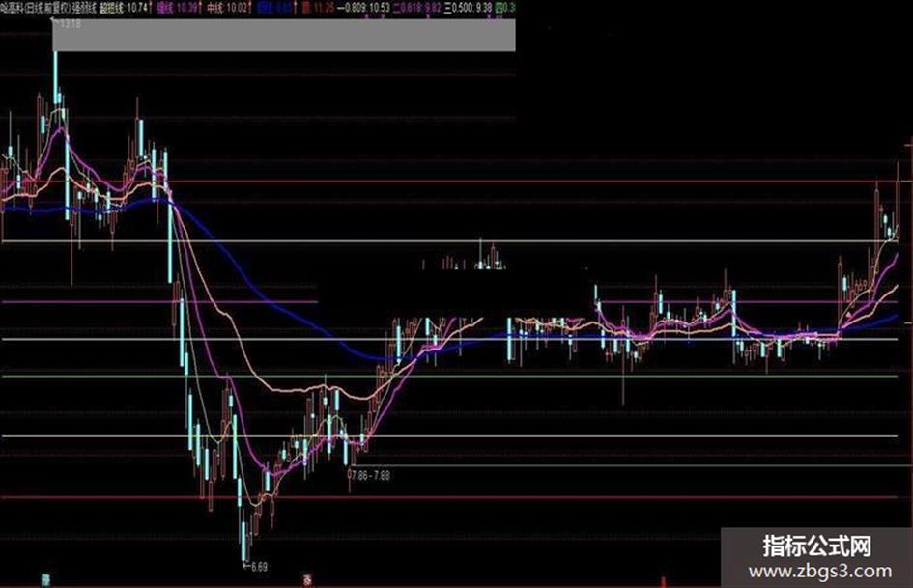Select the dark red bottom support line

(x=448, y=498)
